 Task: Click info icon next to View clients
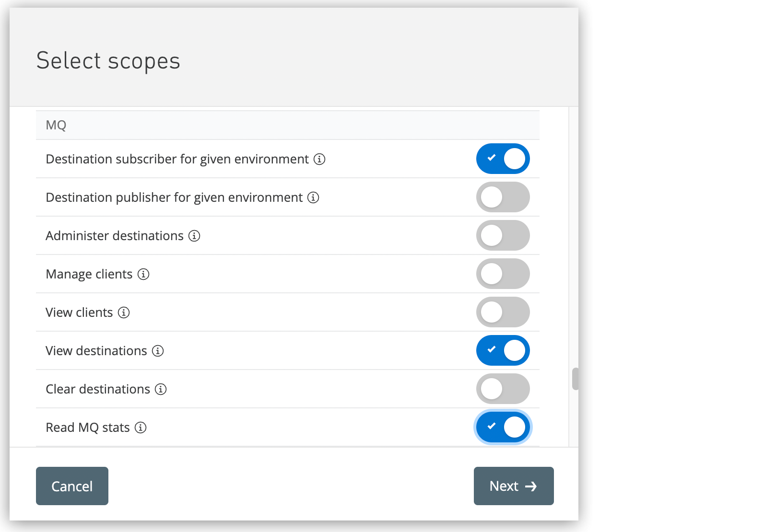click(x=124, y=312)
